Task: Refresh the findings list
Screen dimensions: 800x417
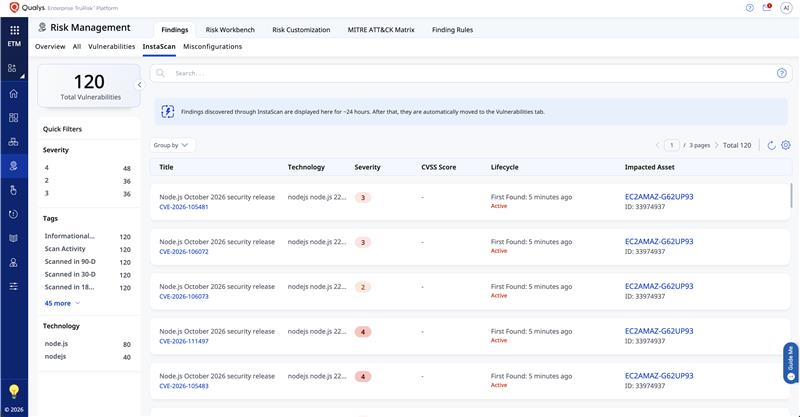Action: [x=771, y=145]
